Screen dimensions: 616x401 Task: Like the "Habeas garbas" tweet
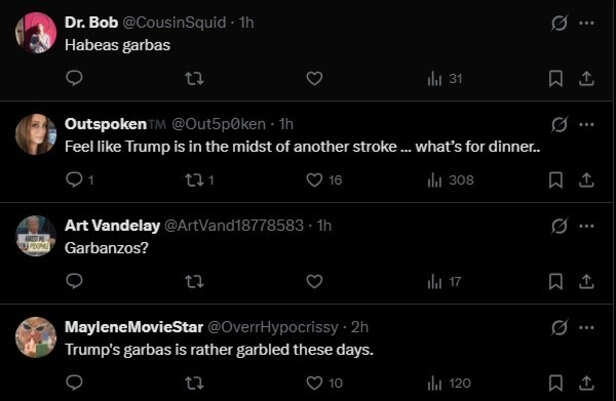coord(314,79)
